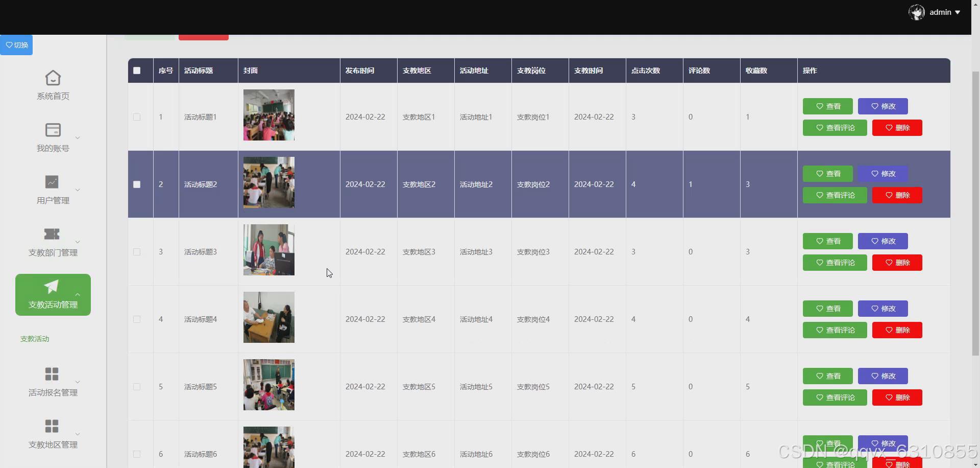The height and width of the screenshot is (468, 980).
Task: Click the admin avatar image
Action: (x=917, y=12)
